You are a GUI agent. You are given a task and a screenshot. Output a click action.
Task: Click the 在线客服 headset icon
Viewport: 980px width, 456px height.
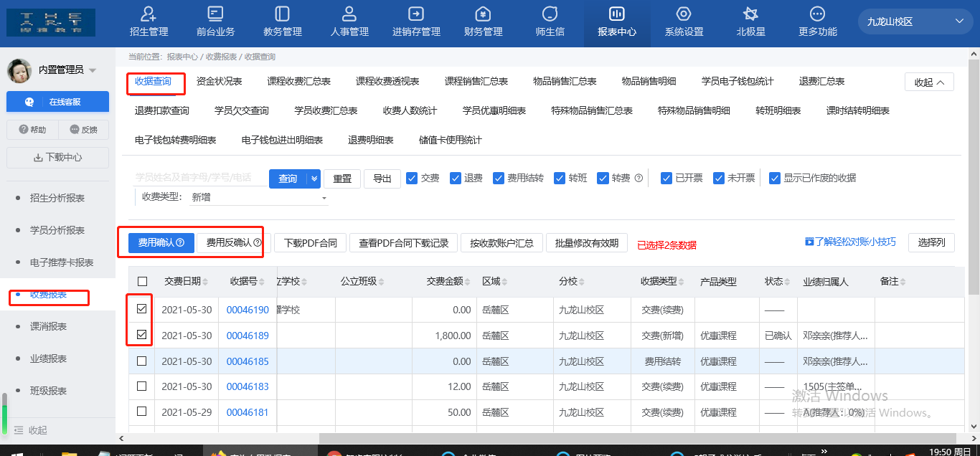29,102
